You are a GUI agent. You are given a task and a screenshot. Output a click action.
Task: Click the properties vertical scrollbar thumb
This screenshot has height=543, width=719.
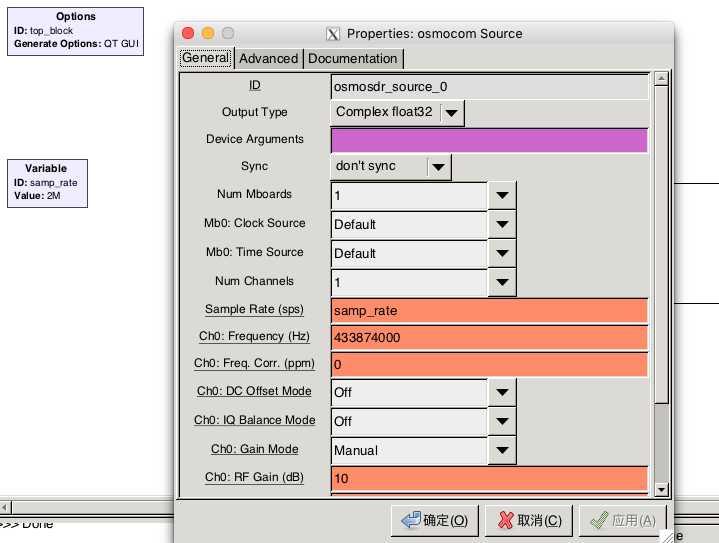tap(661, 245)
